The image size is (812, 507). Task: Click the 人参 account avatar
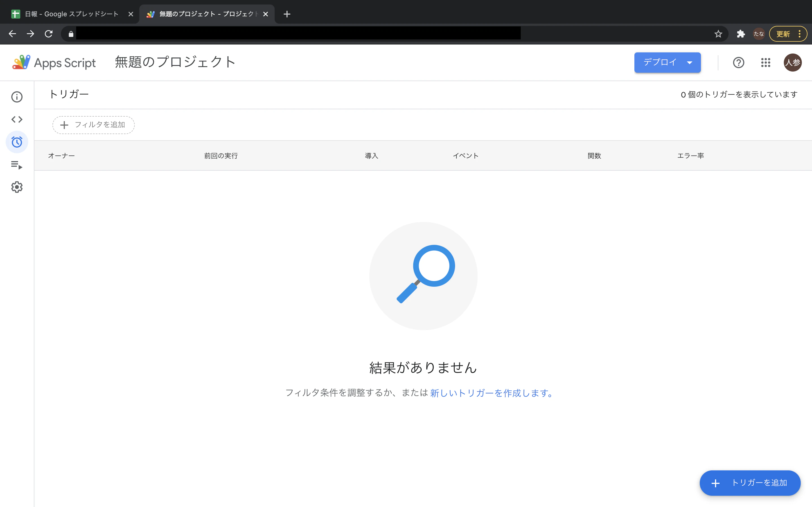tap(793, 62)
